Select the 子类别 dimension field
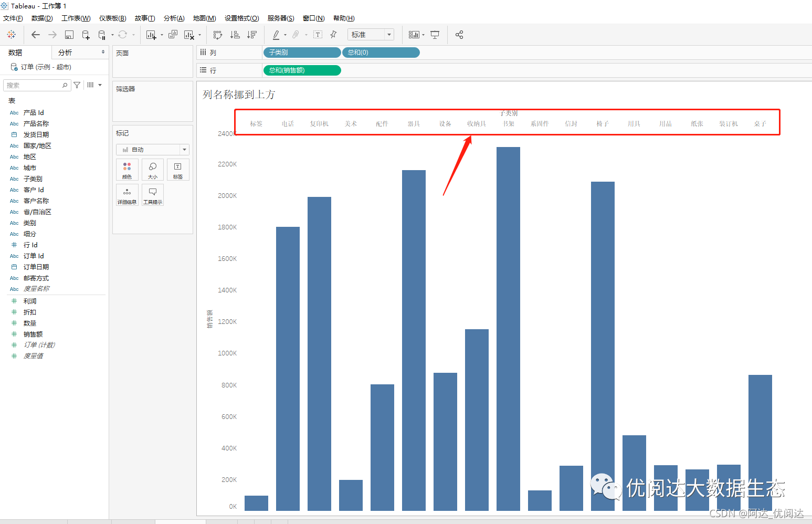The image size is (812, 524). (33, 179)
